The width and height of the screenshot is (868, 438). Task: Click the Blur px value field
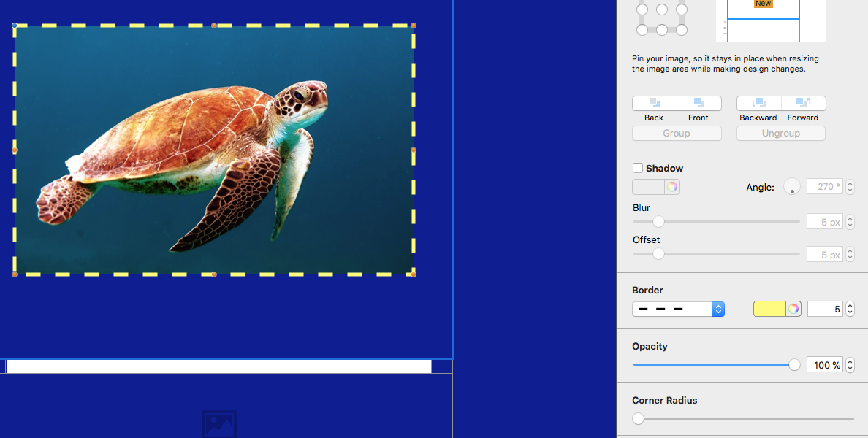825,222
